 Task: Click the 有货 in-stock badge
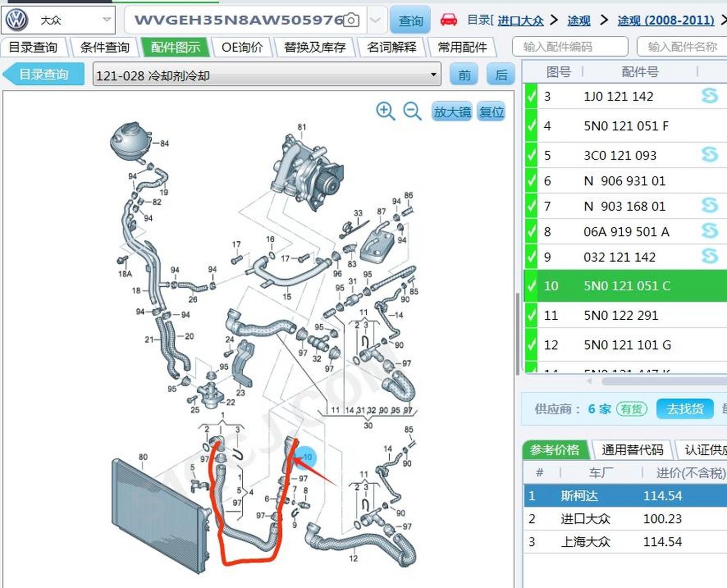631,409
